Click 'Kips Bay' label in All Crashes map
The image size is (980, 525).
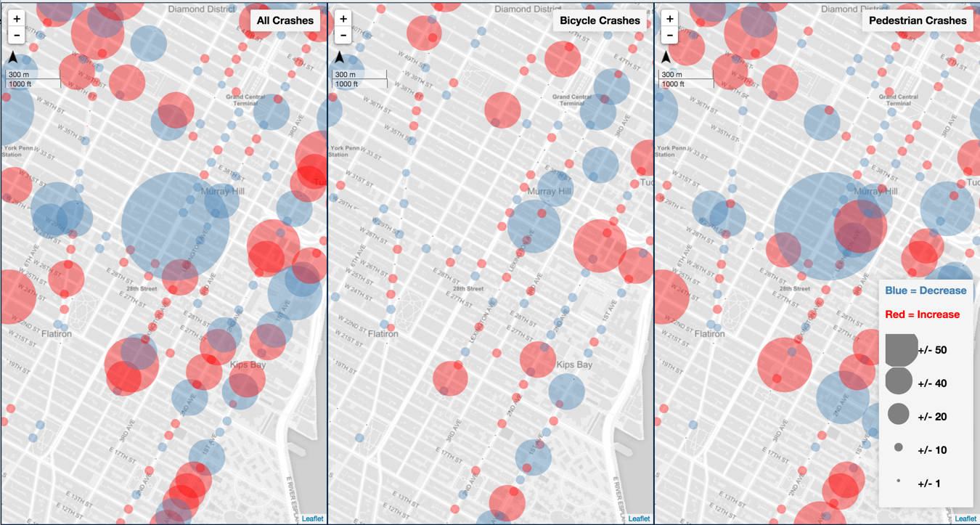248,365
